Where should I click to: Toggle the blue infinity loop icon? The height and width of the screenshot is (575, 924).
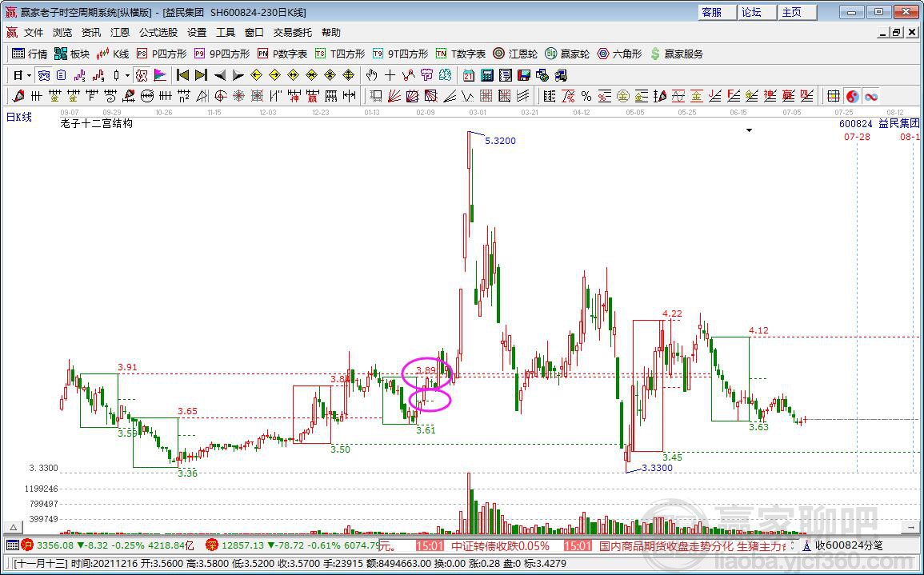pos(871,96)
